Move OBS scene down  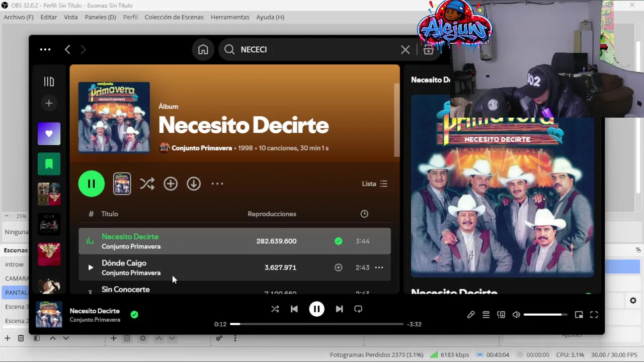point(66,338)
